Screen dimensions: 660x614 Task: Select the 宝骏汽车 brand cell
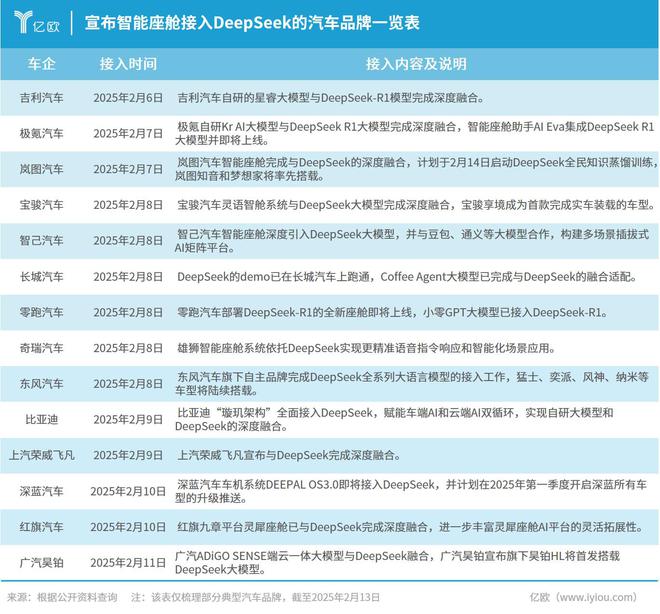(41, 205)
